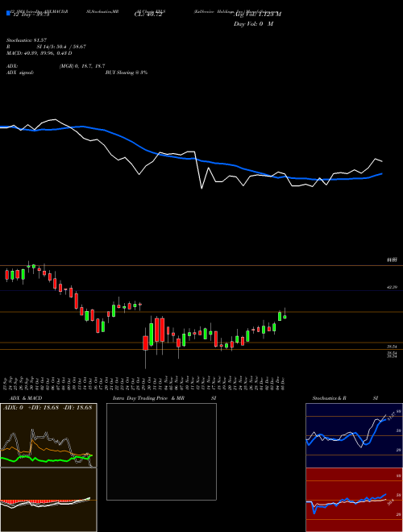Open the ADX indicator chart with the green line
This screenshot has width=403, height=532.
[48, 435]
